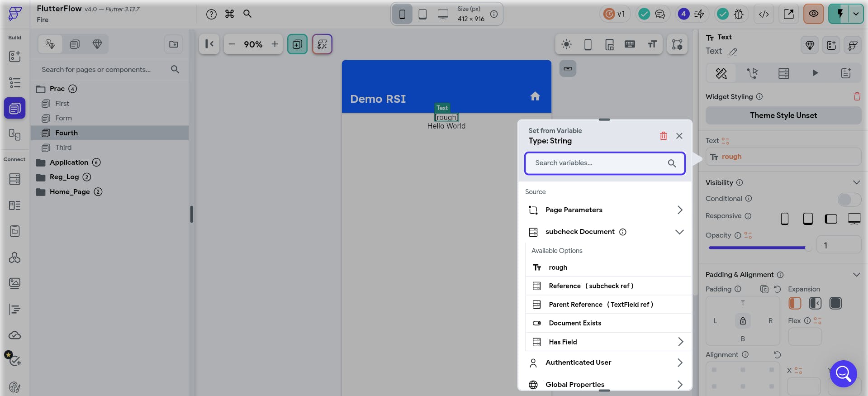Delete widget styling trash icon
Image resolution: width=868 pixels, height=396 pixels.
tap(857, 96)
